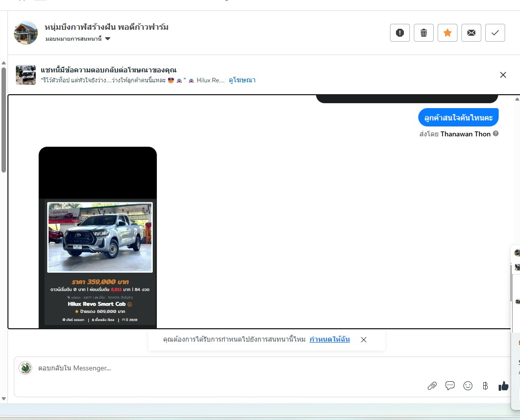Viewport: 520px width, 420px height.
Task: Click the baht payment request icon
Action: click(x=485, y=386)
